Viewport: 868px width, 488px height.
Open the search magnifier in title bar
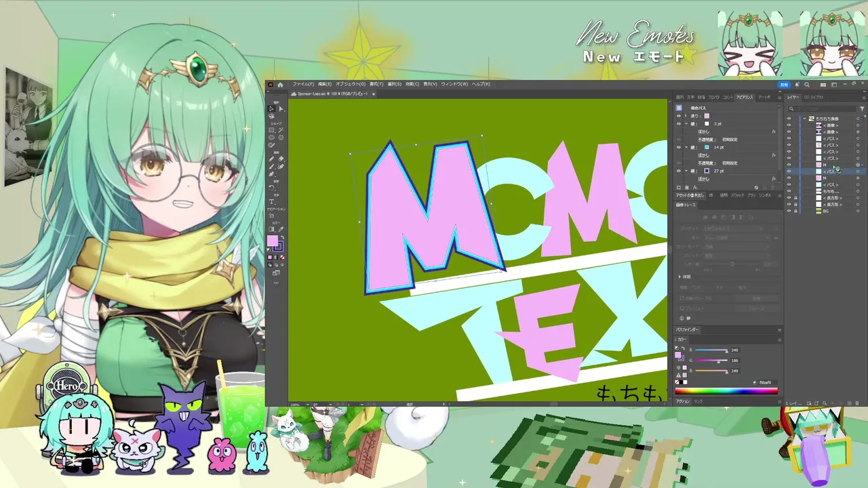click(x=807, y=85)
